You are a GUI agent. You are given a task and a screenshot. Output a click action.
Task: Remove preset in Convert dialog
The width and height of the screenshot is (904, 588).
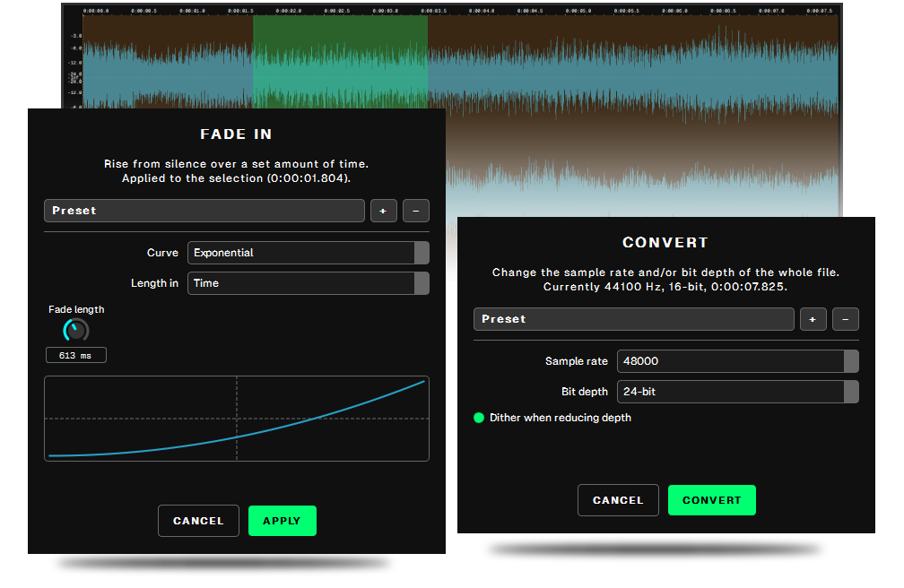pyautogui.click(x=845, y=319)
